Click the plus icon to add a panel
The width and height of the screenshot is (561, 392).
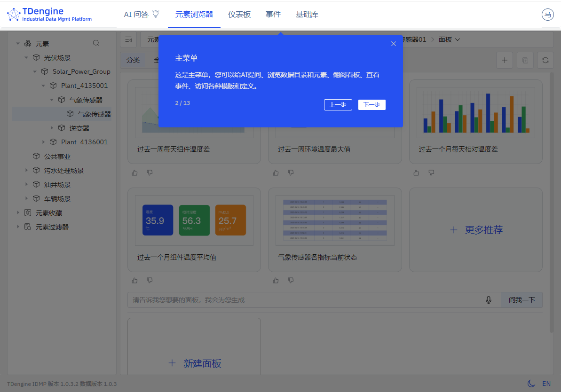tap(505, 60)
